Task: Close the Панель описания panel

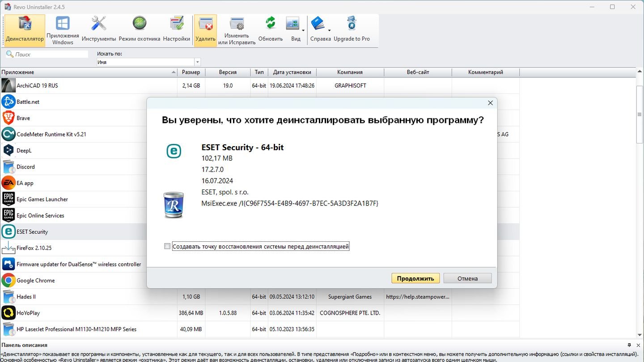Action: point(638,345)
